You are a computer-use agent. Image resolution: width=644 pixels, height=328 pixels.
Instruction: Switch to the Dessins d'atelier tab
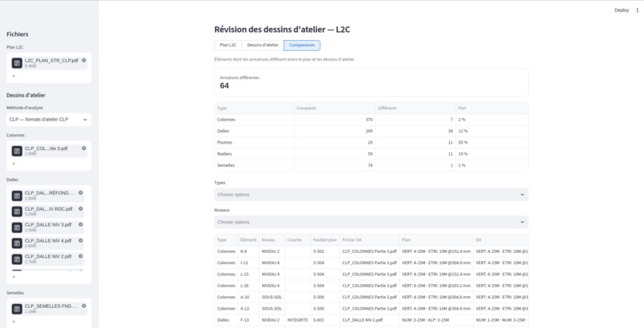pyautogui.click(x=262, y=45)
